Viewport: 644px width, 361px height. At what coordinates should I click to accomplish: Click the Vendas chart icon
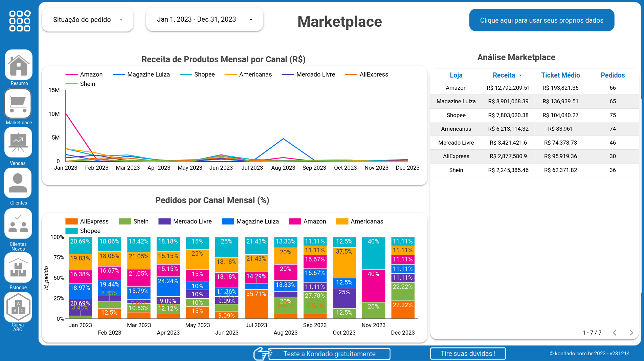pos(18,143)
